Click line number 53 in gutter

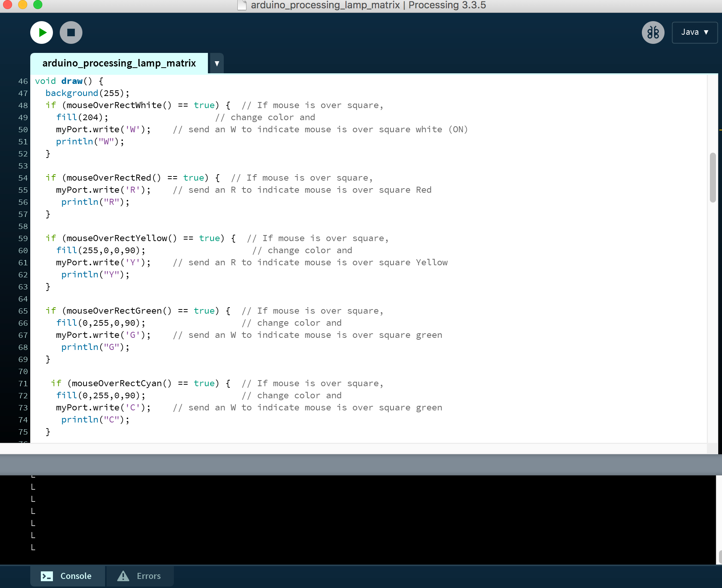pos(23,166)
